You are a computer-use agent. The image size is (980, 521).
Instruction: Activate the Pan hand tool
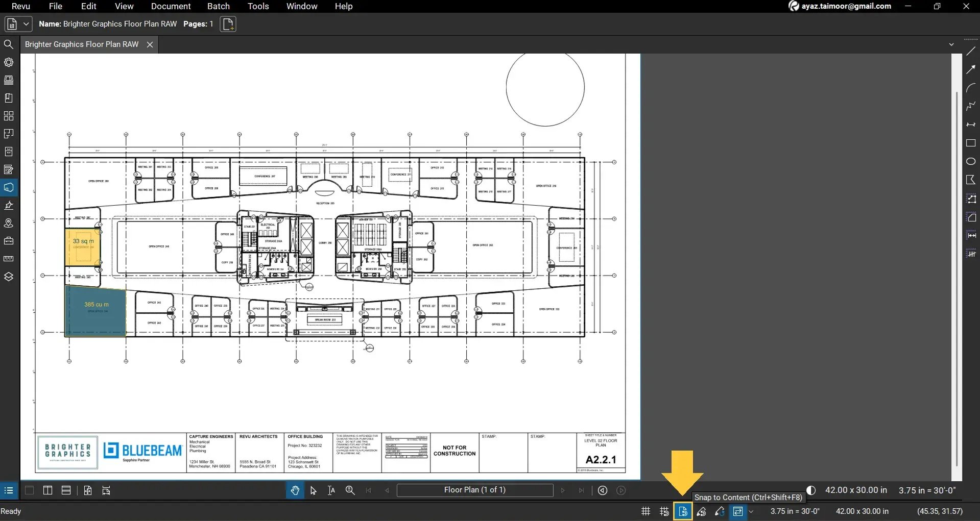(295, 490)
